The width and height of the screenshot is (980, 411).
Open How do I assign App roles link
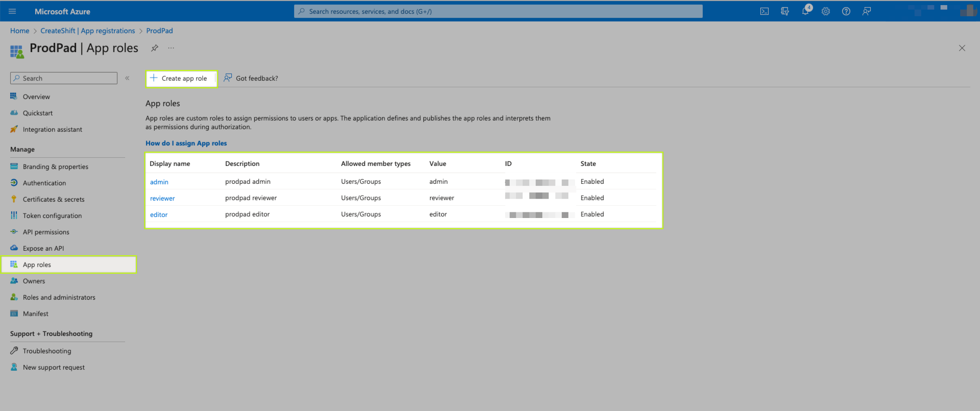(x=186, y=143)
